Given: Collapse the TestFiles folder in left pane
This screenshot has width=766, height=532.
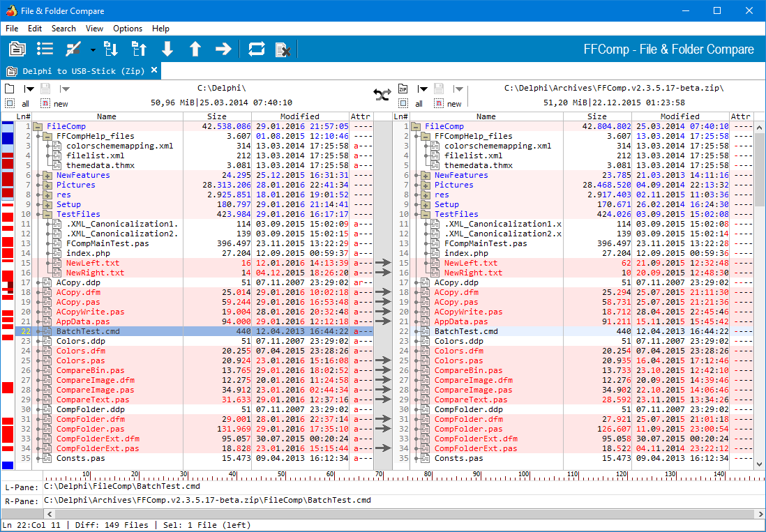Looking at the screenshot, I should click(47, 215).
